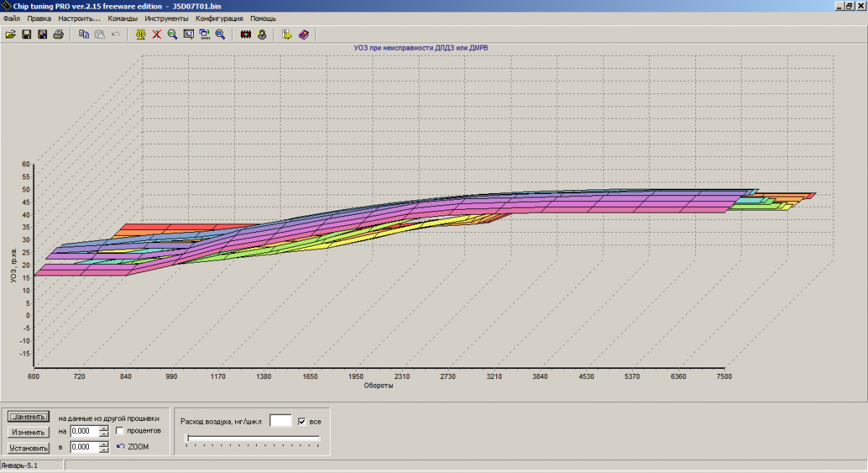Click the "Расход воздуха" input field
This screenshot has height=473, width=868.
tap(280, 421)
